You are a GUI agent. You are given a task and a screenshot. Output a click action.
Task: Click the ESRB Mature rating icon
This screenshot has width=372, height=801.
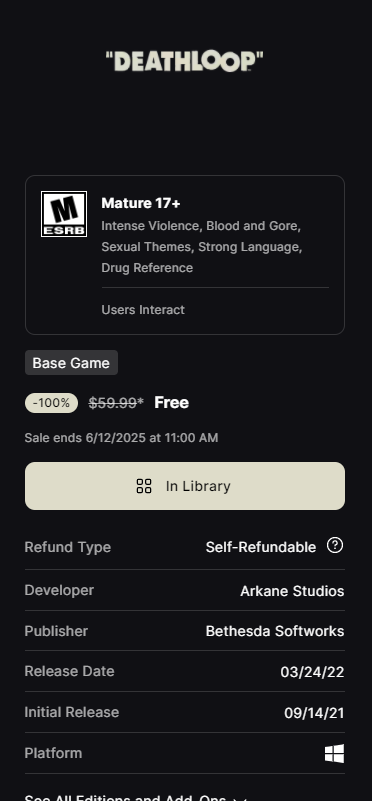click(x=64, y=214)
